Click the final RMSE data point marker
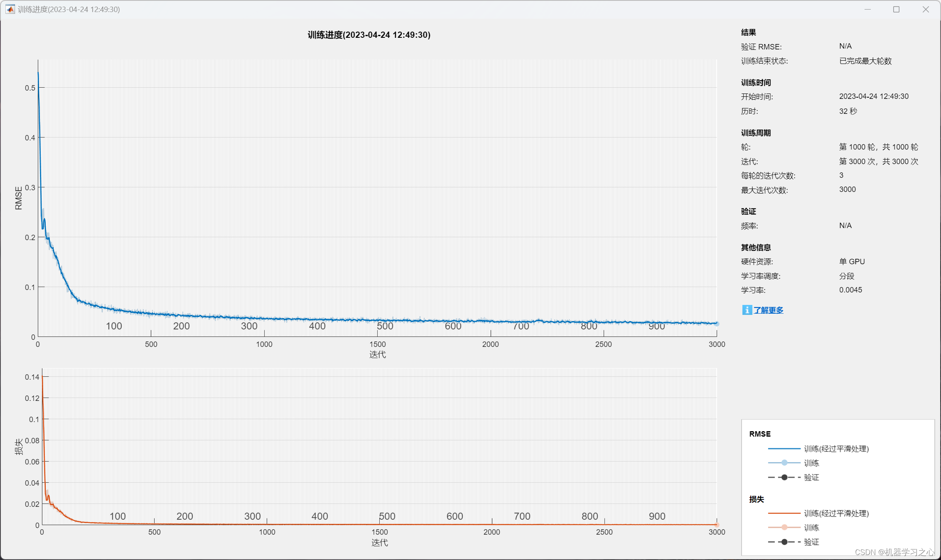The image size is (941, 560). tap(717, 323)
